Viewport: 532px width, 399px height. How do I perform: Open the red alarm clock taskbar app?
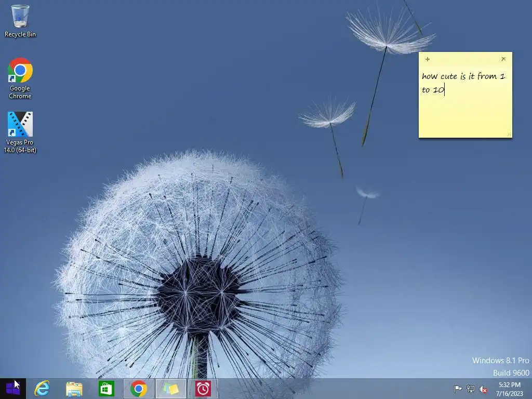(x=203, y=389)
